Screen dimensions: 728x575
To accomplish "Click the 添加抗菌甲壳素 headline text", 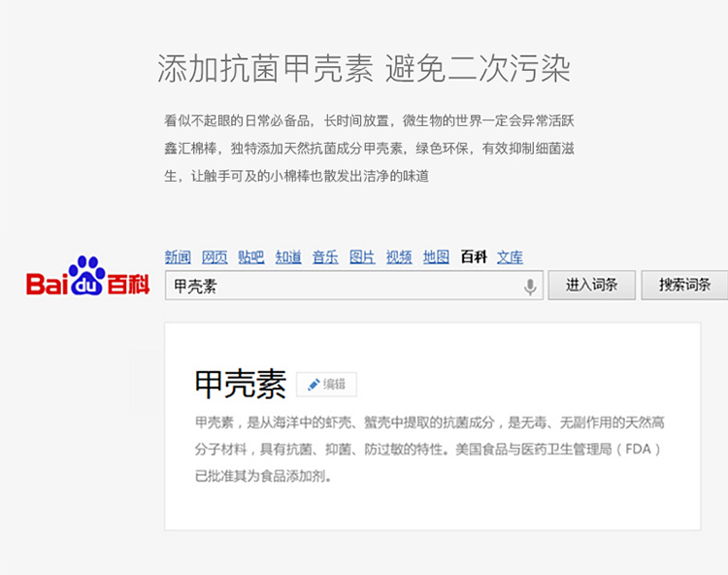I will (265, 69).
